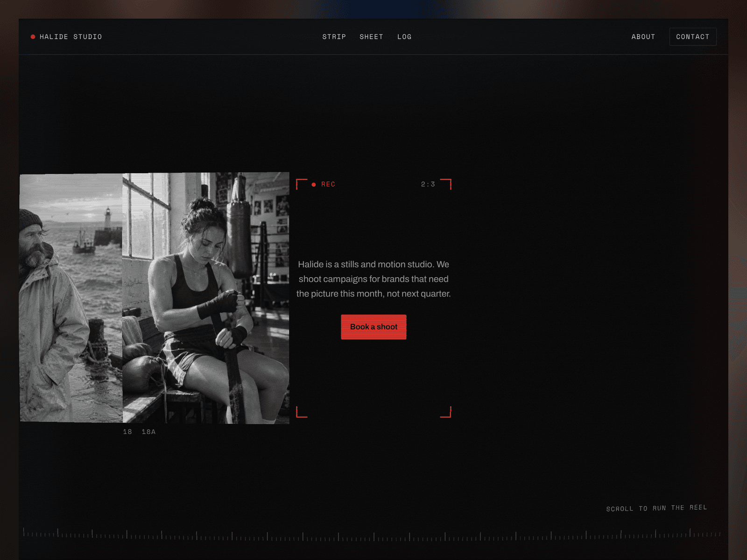The image size is (747, 560).
Task: Go to the Strip nav item
Action: coord(334,37)
